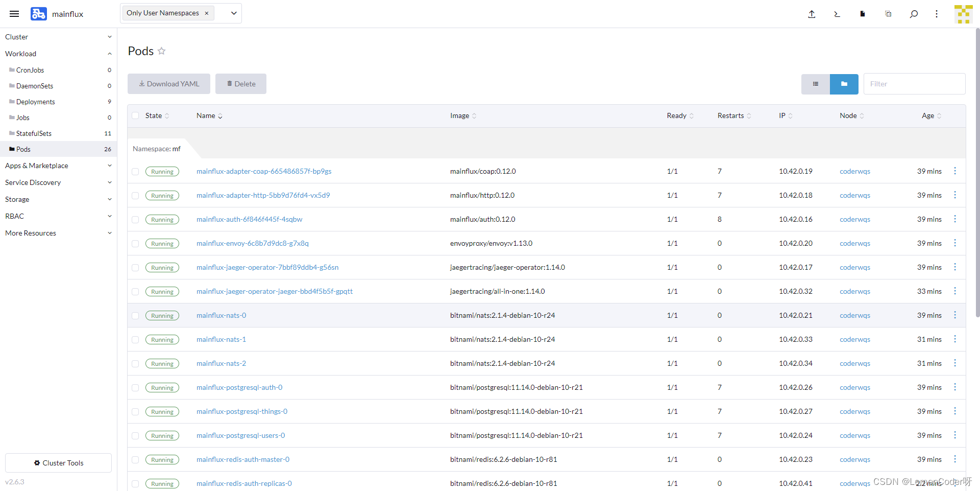Screen dimensions: 980x491
Task: Open the user avatar menu
Action: tap(964, 14)
